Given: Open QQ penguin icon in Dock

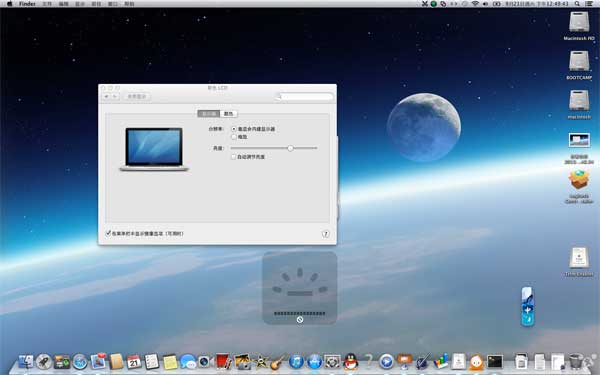Looking at the screenshot, I should tap(351, 362).
